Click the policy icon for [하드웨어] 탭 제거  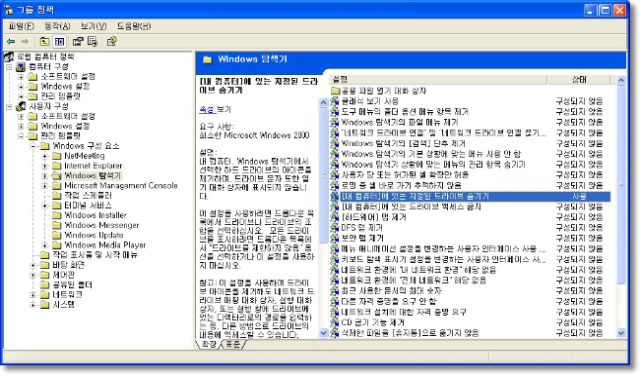tap(335, 217)
